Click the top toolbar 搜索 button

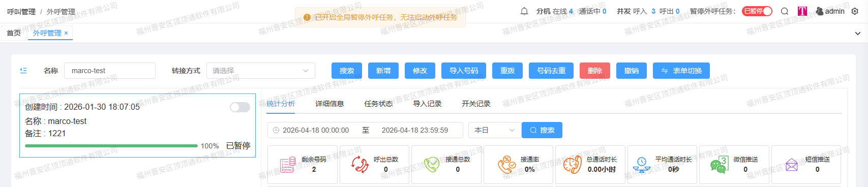347,71
